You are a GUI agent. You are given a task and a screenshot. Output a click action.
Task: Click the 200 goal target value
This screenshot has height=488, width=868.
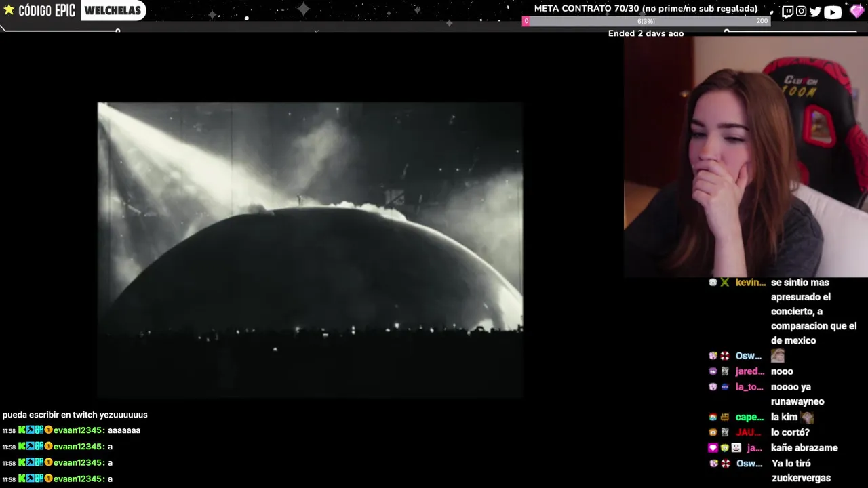pos(762,21)
